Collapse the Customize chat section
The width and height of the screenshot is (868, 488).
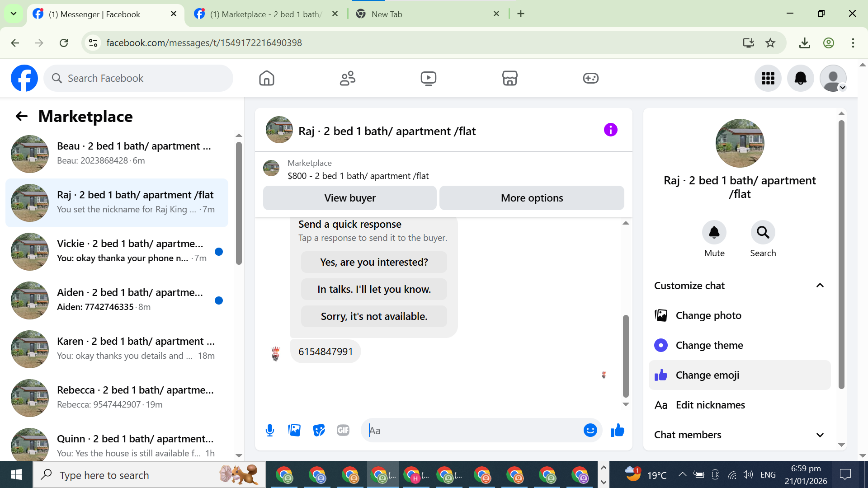tap(820, 286)
